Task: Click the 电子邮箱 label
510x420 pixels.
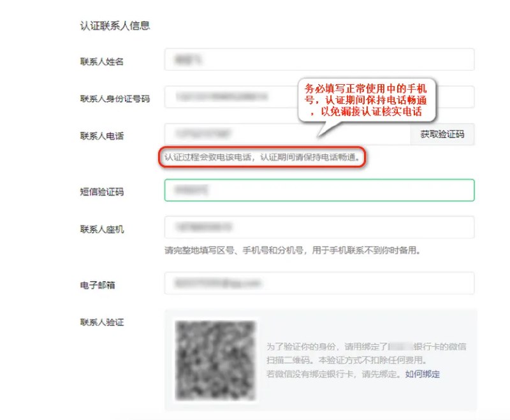Action: click(98, 285)
